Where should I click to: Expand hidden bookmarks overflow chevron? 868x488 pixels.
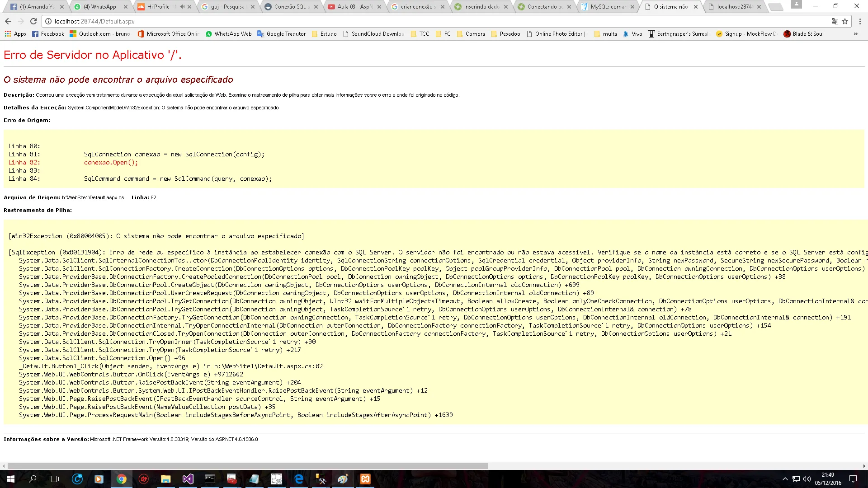coord(855,34)
